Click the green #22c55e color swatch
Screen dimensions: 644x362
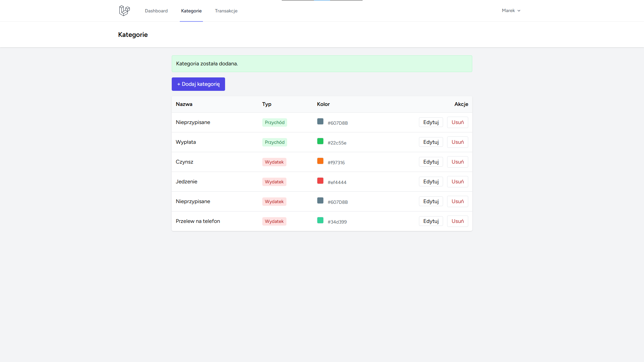320,141
